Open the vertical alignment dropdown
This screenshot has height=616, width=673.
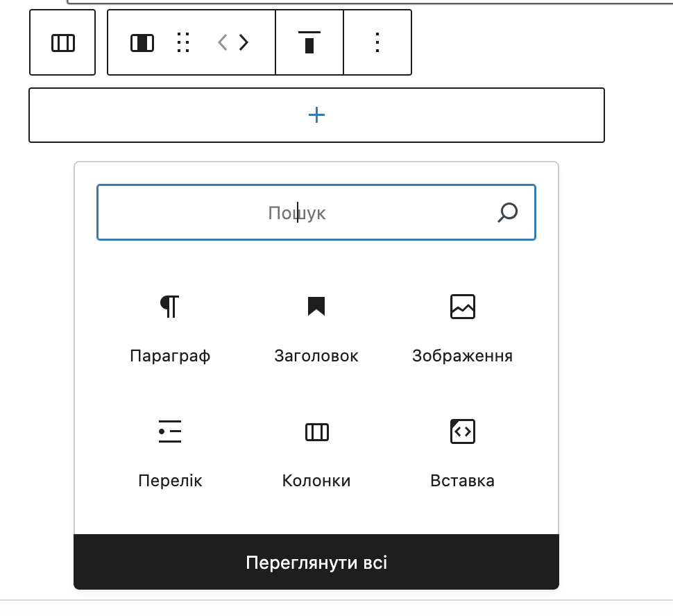click(309, 43)
